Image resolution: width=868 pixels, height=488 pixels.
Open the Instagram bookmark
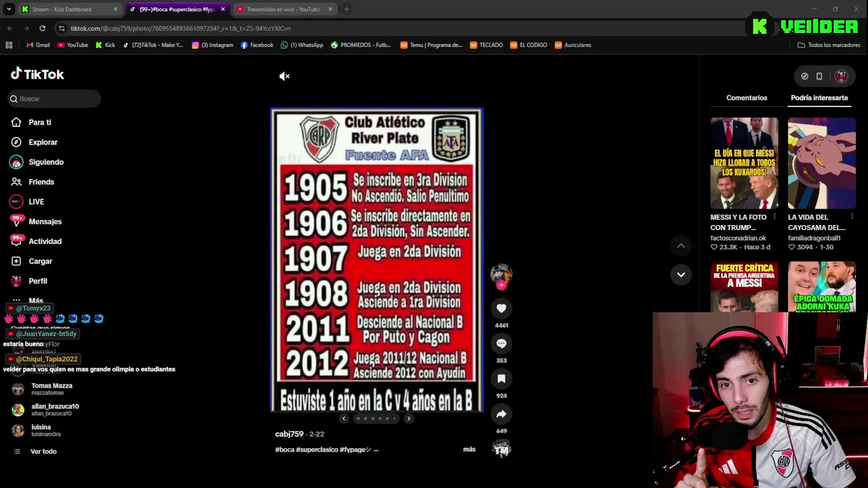pyautogui.click(x=212, y=45)
